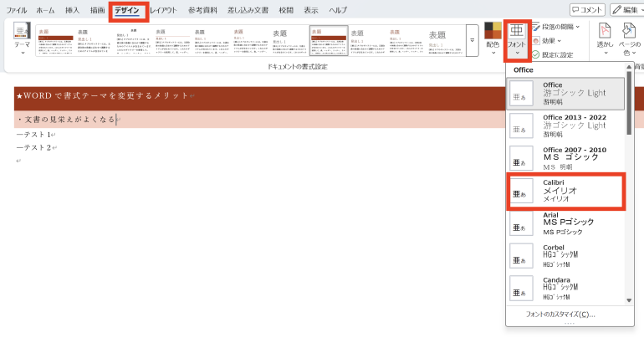The width and height of the screenshot is (644, 343).
Task: Select the デザイン tab
Action: [x=127, y=10]
